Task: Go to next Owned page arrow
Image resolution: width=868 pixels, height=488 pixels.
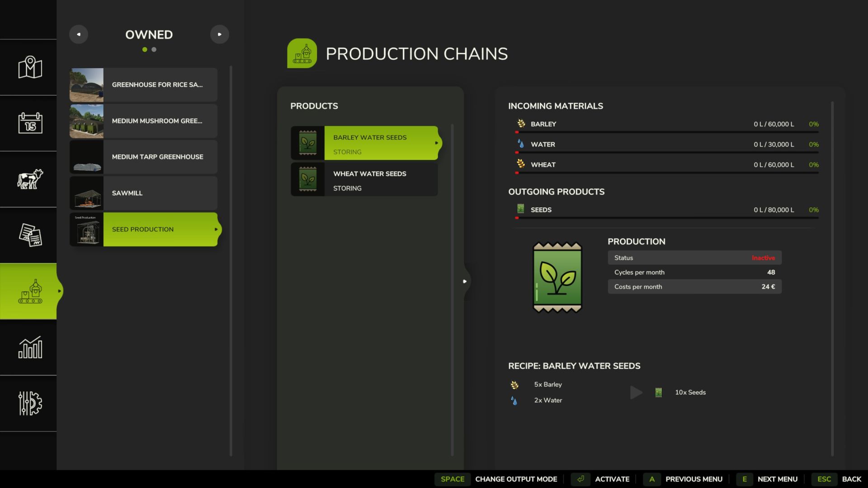Action: click(220, 34)
